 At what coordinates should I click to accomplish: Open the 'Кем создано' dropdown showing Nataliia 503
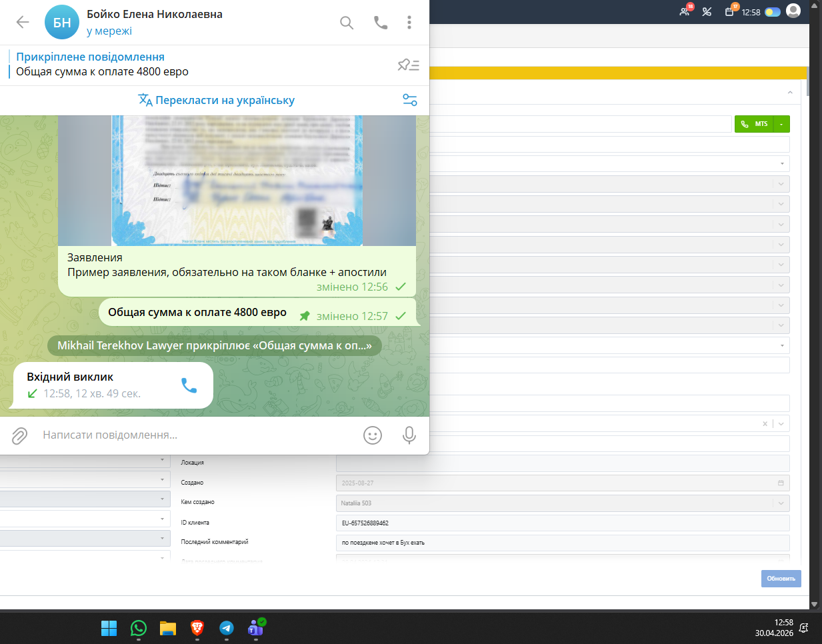(563, 503)
